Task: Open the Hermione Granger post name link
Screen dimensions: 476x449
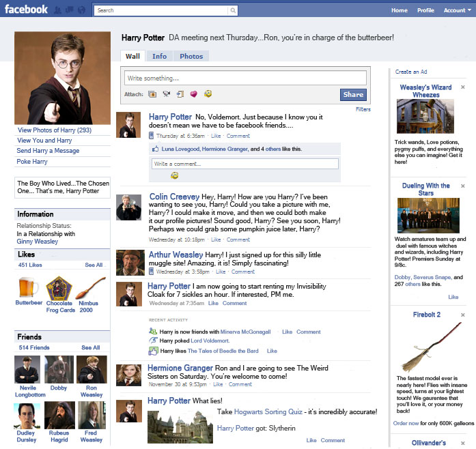Action: point(180,368)
